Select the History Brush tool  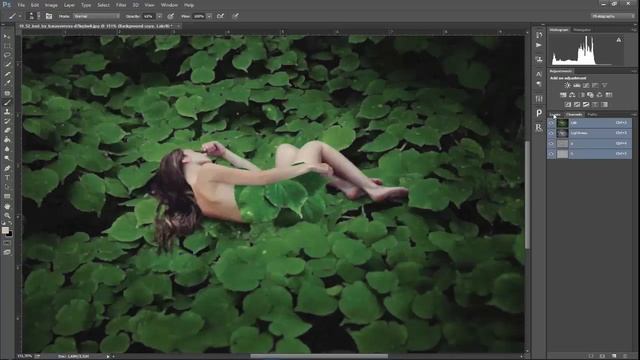coord(7,121)
